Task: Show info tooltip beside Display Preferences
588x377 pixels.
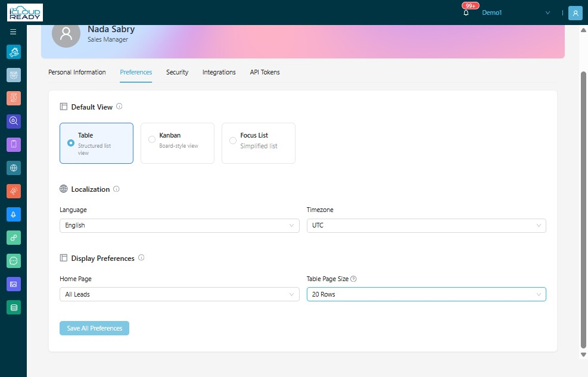Action: pos(141,258)
